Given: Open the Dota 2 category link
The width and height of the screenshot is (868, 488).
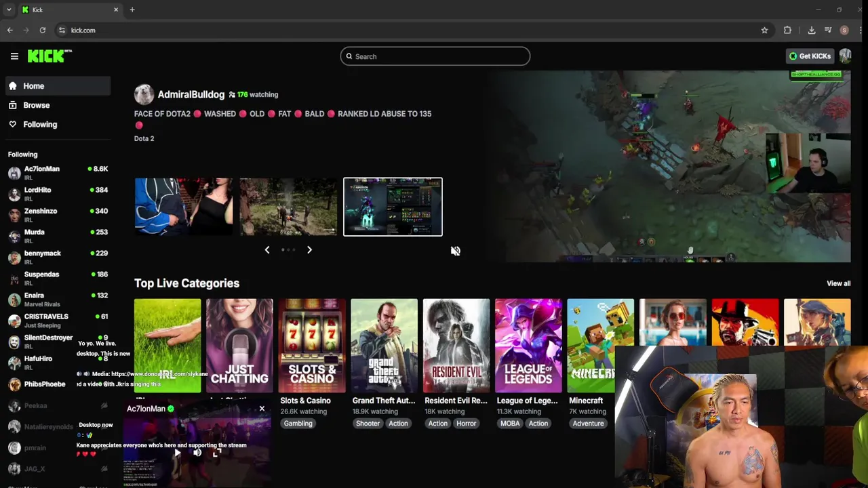Looking at the screenshot, I should [x=144, y=138].
